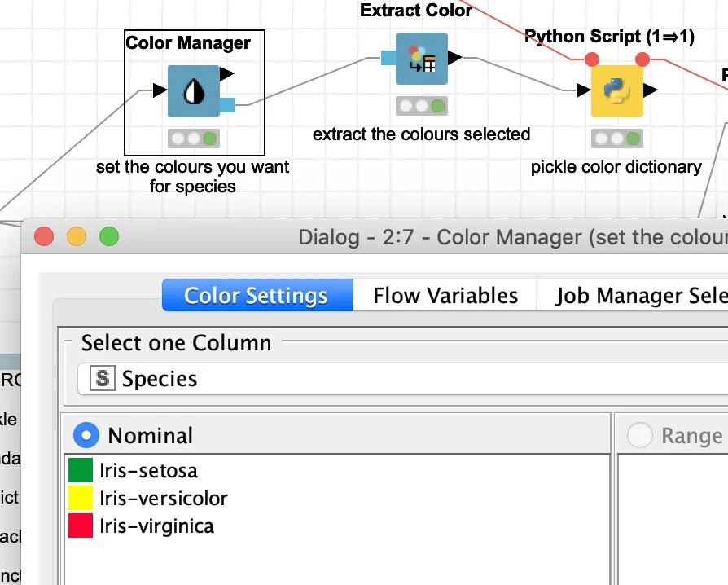Screen dimensions: 728x585
Task: Stay on the Color Settings tab
Action: pyautogui.click(x=257, y=295)
